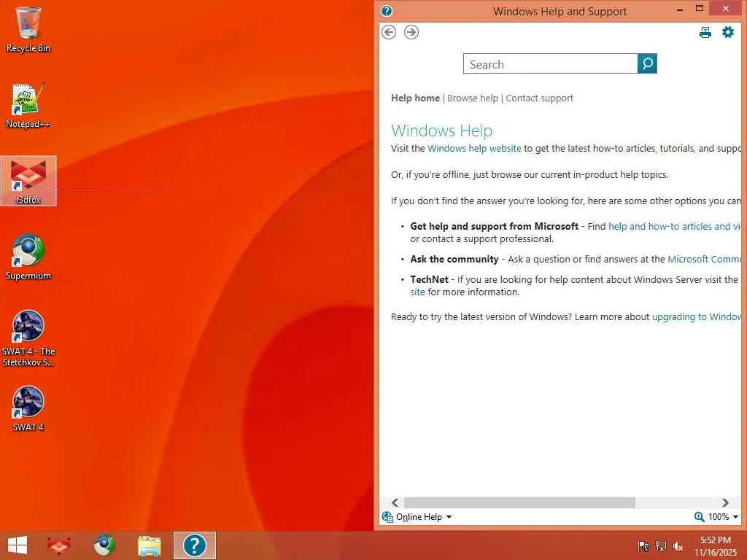Open Help home tab

pyautogui.click(x=415, y=98)
